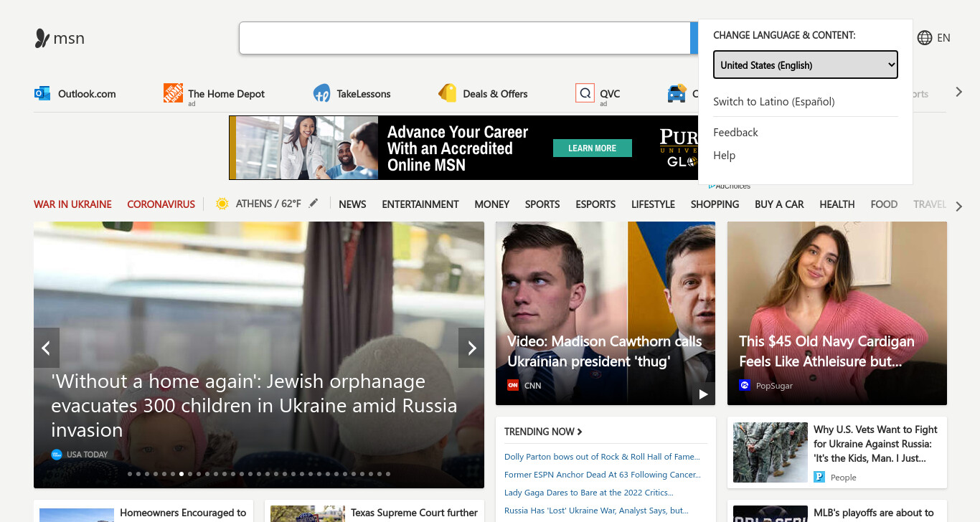
Task: Open MLB's playoffs article
Action: point(874,513)
